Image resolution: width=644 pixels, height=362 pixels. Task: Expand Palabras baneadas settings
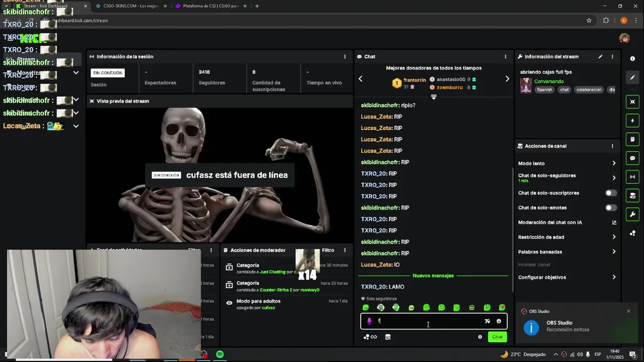(614, 252)
